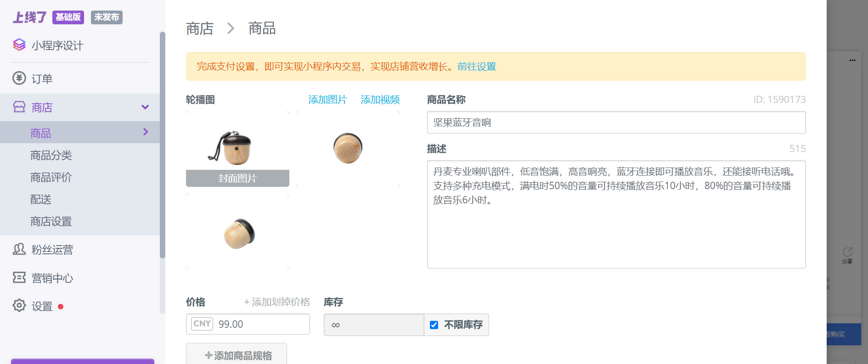The height and width of the screenshot is (364, 868).
Task: Click the 设置 gear icon
Action: [19, 306]
